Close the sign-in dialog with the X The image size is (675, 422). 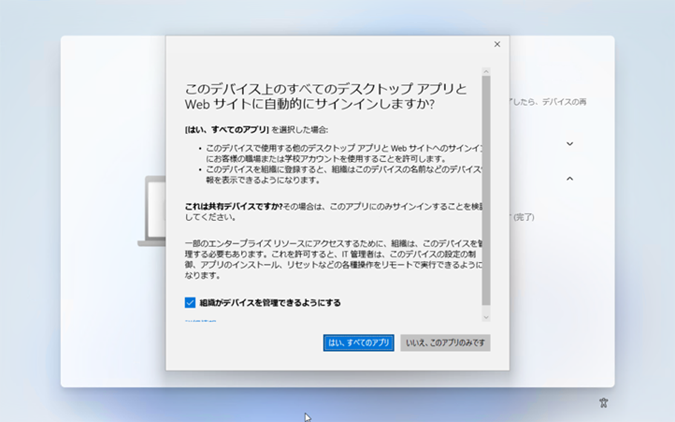[x=497, y=44]
